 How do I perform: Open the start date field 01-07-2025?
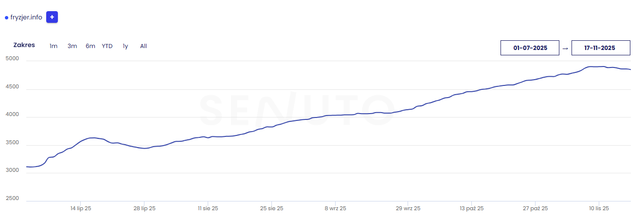[530, 48]
